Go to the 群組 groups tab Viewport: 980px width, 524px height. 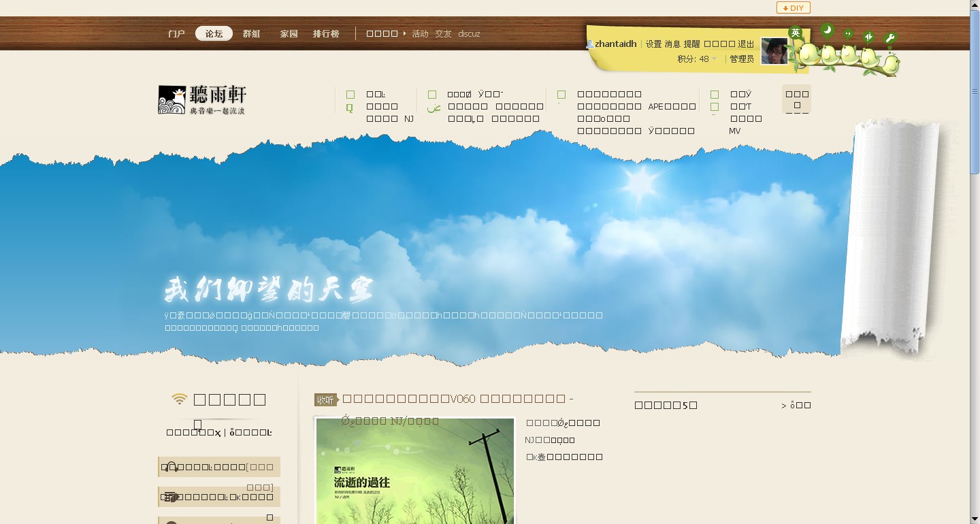click(251, 33)
